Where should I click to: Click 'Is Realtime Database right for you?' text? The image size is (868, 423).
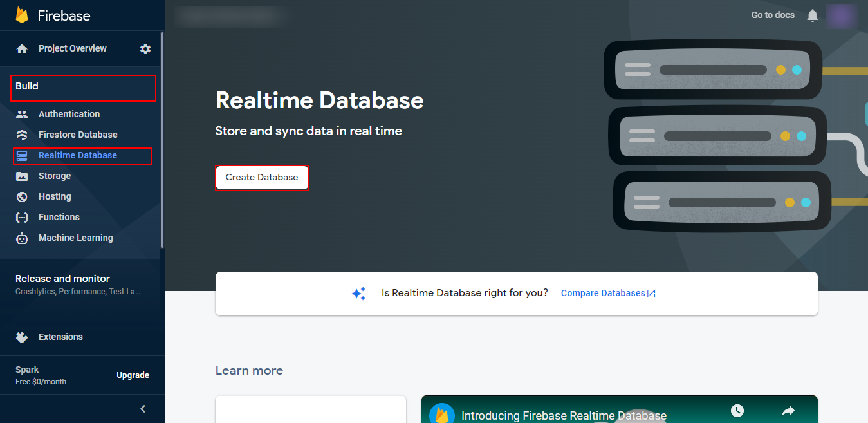(x=465, y=293)
